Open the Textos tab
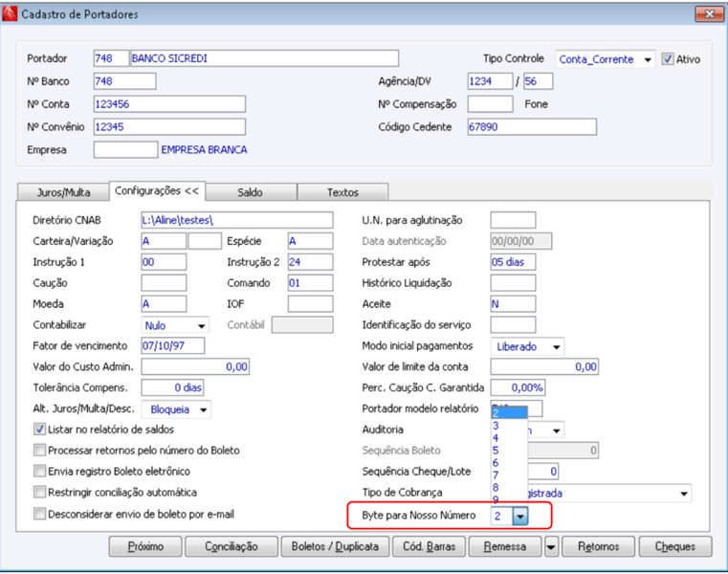Image resolution: width=728 pixels, height=574 pixels. 342,192
